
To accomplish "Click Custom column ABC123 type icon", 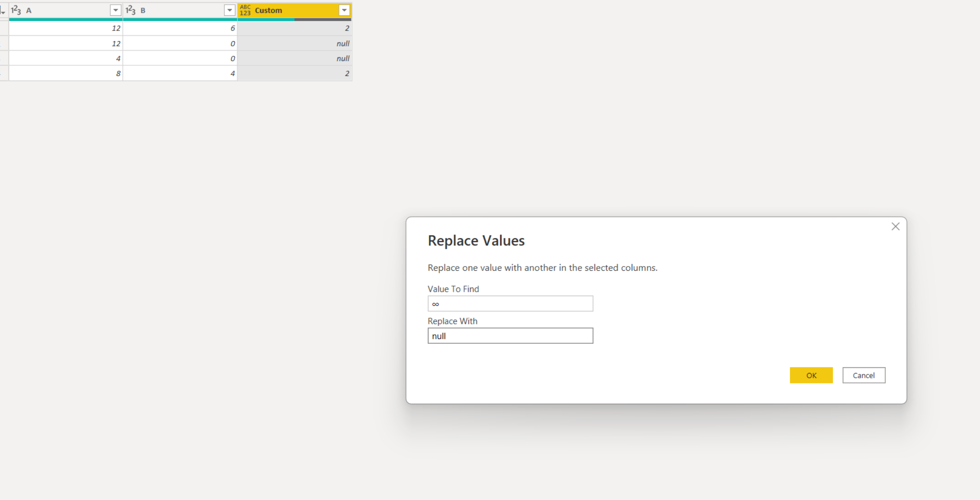I will (245, 10).
